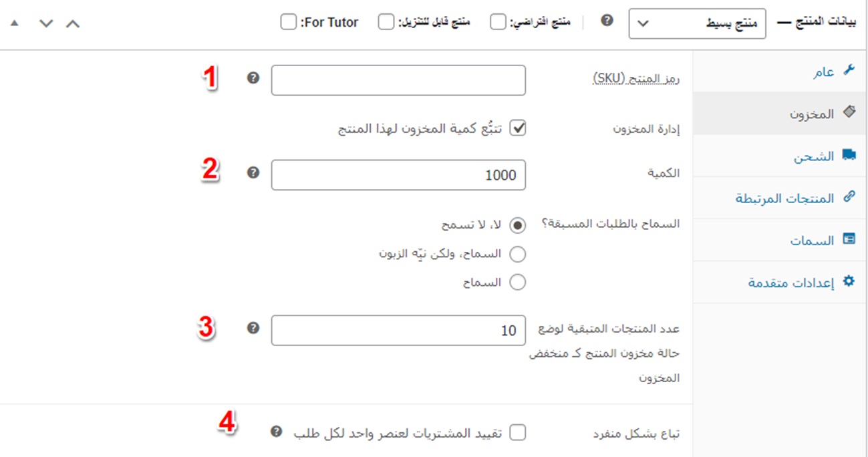The width and height of the screenshot is (868, 457).
Task: Click the help icon next to the الكمية field
Action: click(253, 172)
